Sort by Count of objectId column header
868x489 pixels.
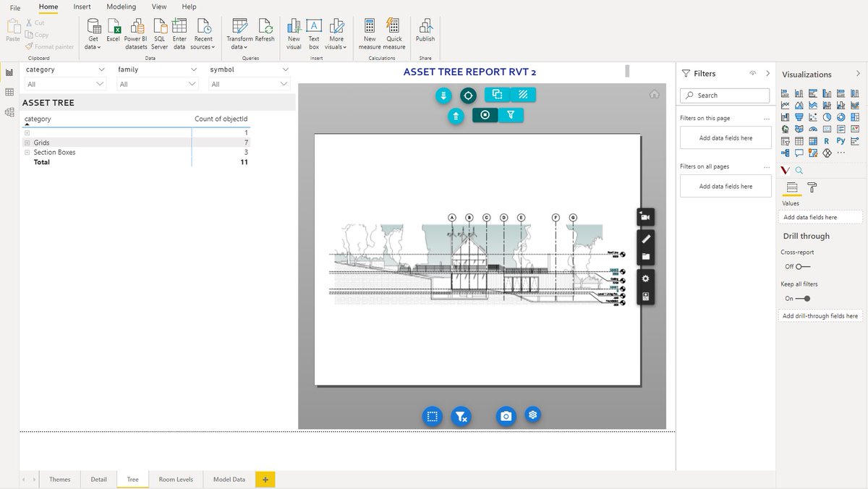click(221, 119)
